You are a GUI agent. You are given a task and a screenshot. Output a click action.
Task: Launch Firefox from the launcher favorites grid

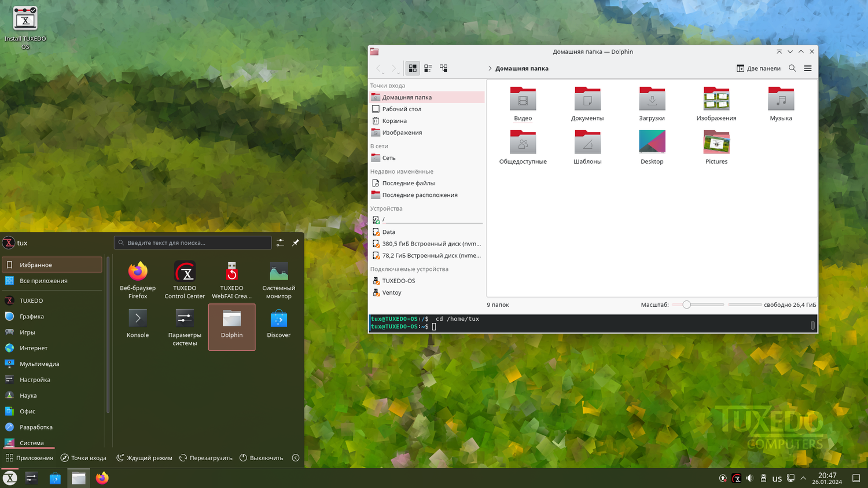point(138,280)
